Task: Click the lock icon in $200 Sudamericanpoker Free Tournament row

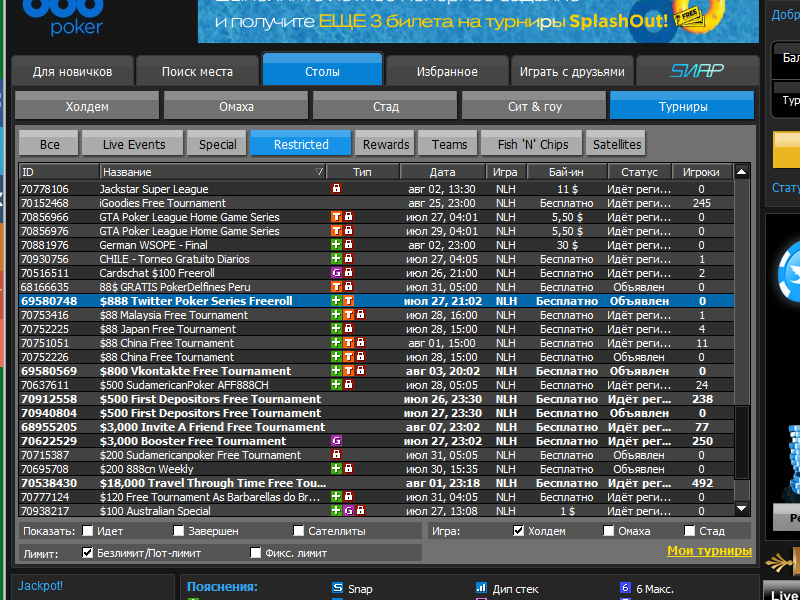Action: pyautogui.click(x=336, y=454)
